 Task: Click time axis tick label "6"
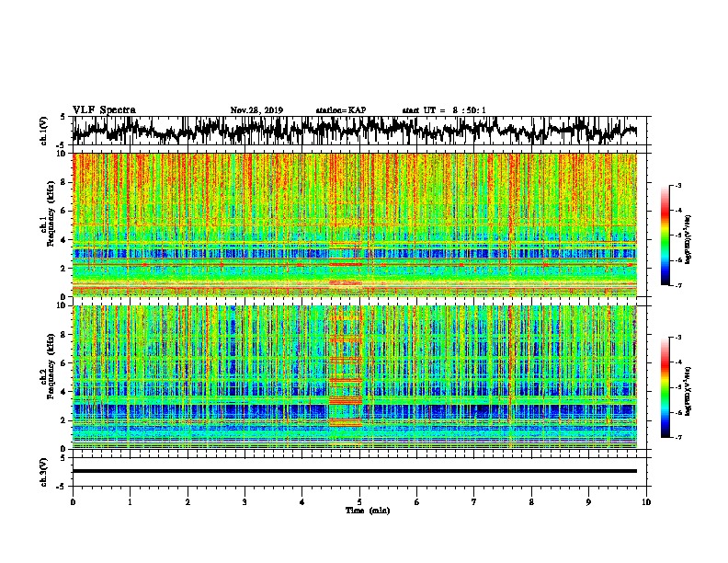point(417,502)
